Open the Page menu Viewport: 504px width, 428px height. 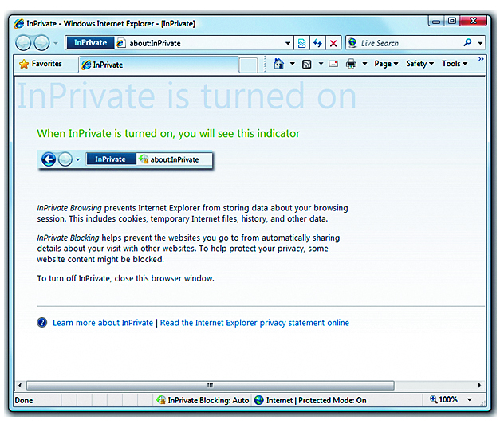pos(386,64)
